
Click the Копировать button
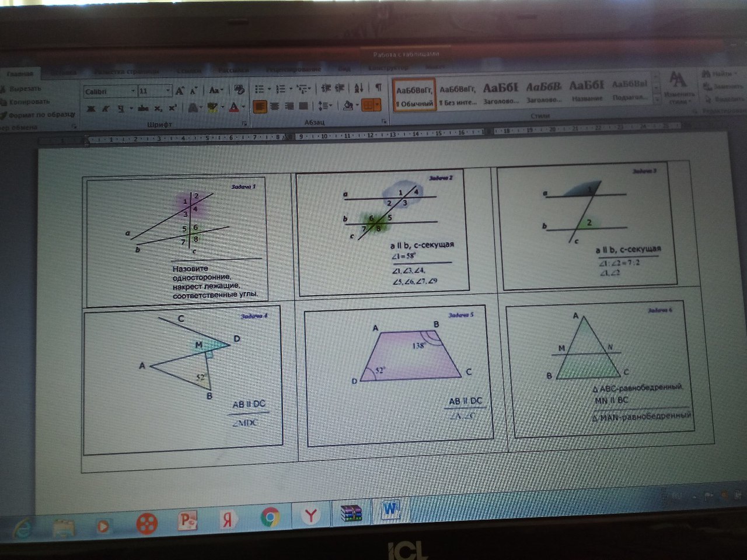29,101
